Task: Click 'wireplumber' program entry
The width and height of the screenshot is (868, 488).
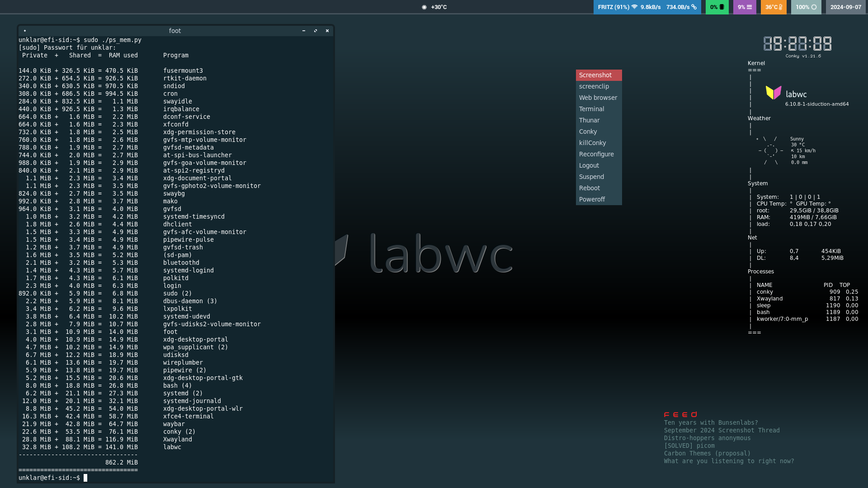Action: tap(183, 362)
